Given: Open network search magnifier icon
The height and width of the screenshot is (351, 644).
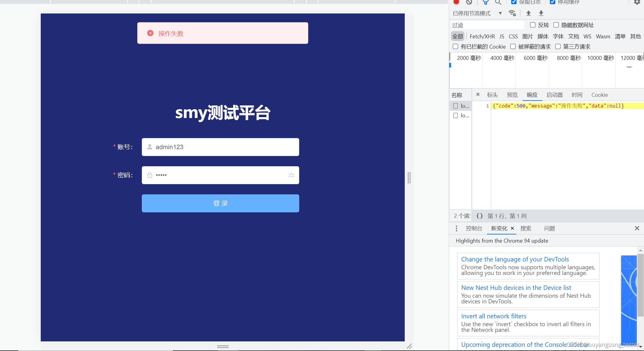Looking at the screenshot, I should [498, 2].
